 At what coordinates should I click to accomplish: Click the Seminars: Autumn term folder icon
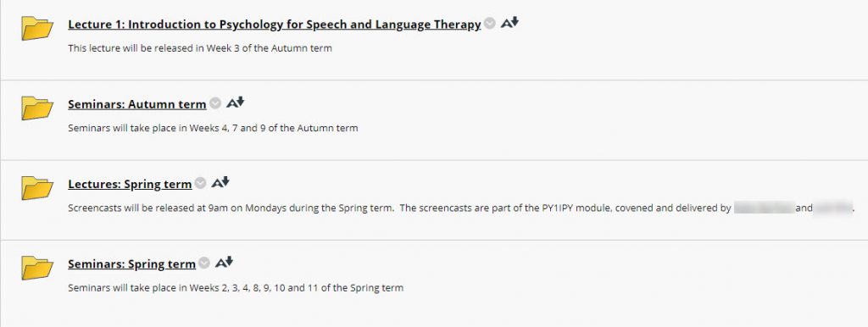click(37, 108)
